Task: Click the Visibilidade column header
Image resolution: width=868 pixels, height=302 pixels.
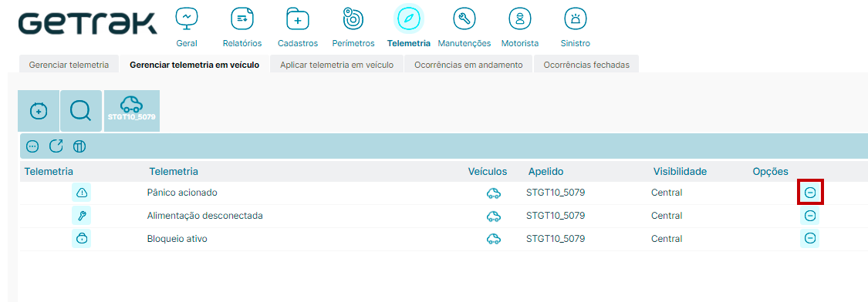Action: (x=680, y=172)
